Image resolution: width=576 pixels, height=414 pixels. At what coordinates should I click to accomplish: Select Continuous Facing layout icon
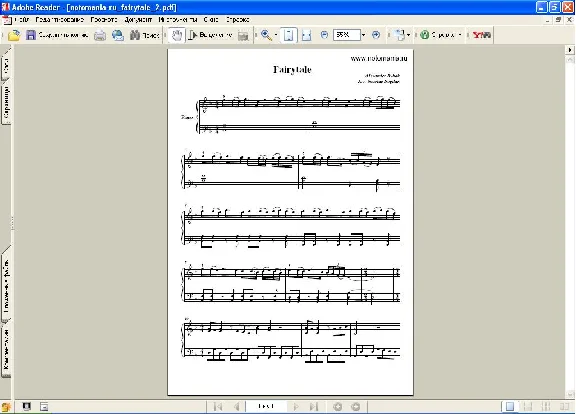(546, 406)
